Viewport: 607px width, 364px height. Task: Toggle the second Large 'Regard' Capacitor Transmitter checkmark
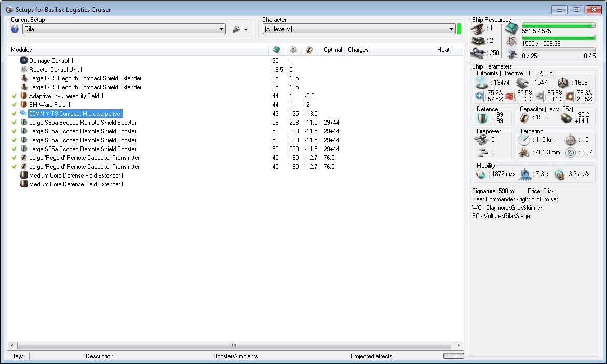click(x=14, y=167)
